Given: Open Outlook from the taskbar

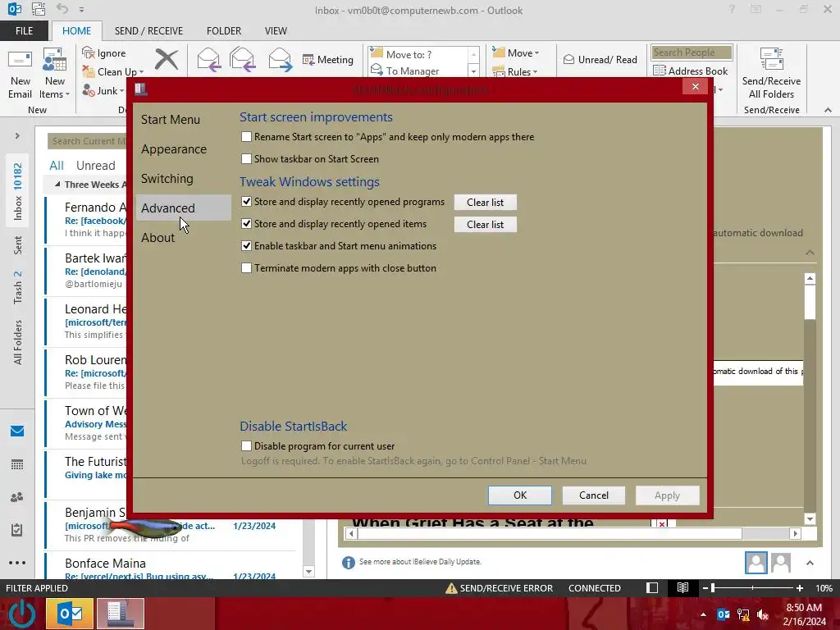Looking at the screenshot, I should 70,614.
